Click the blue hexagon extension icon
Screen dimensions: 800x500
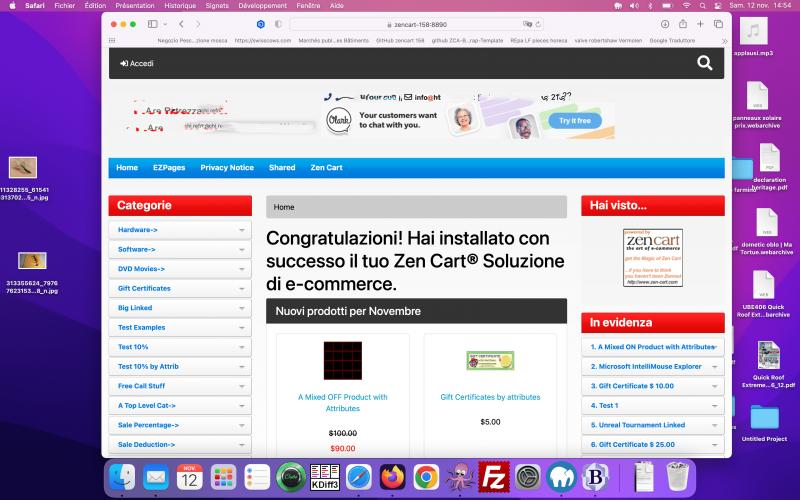click(x=261, y=24)
